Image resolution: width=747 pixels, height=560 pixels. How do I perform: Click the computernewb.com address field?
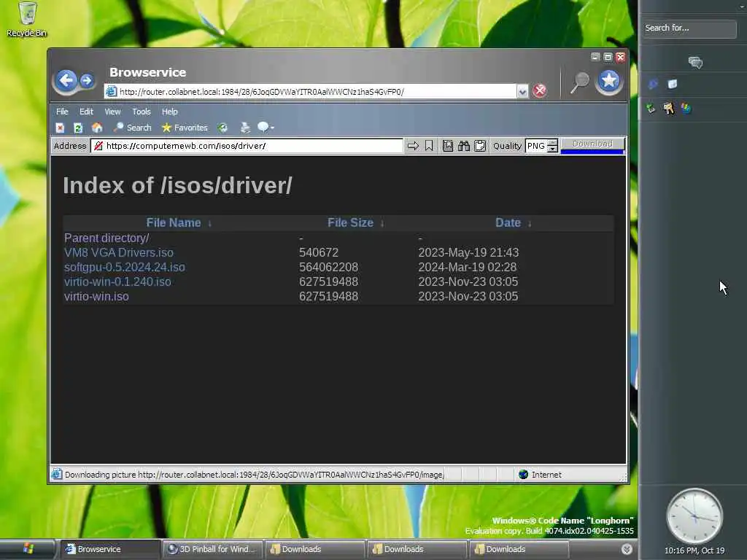coord(247,146)
